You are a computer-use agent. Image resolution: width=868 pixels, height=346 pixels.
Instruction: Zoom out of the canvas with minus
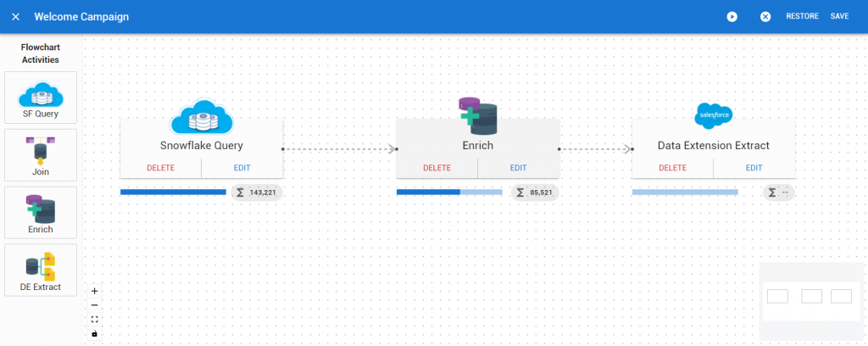coord(94,305)
